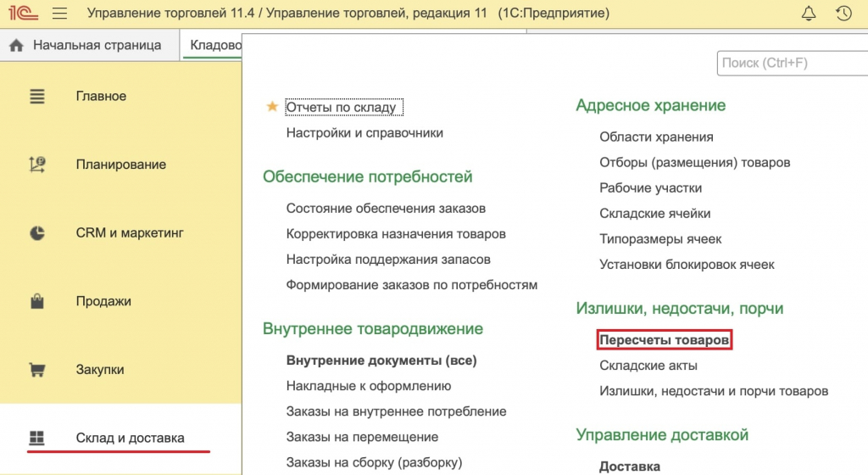The image size is (868, 475).
Task: Open Складские ячейки
Action: tap(655, 214)
